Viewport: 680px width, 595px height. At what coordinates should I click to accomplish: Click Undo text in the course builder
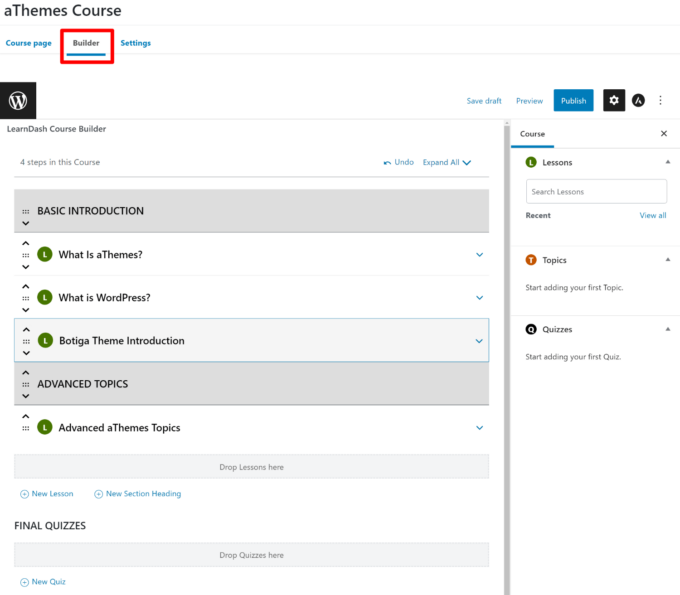pos(404,162)
